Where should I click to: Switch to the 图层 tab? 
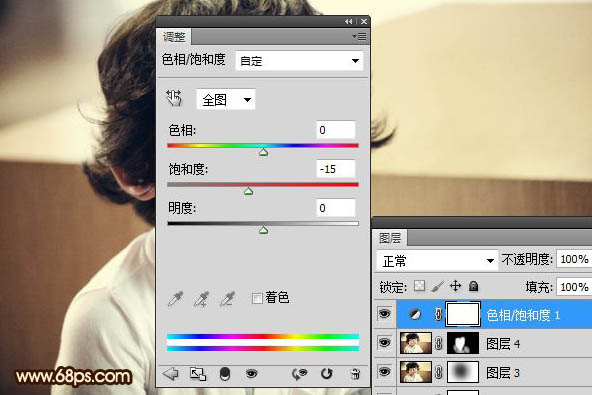pyautogui.click(x=390, y=238)
